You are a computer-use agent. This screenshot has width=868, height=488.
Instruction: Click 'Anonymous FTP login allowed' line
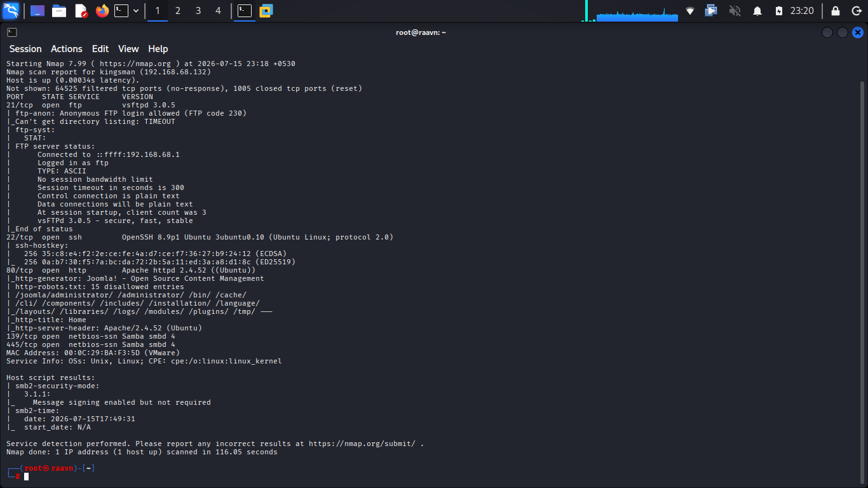pos(126,113)
